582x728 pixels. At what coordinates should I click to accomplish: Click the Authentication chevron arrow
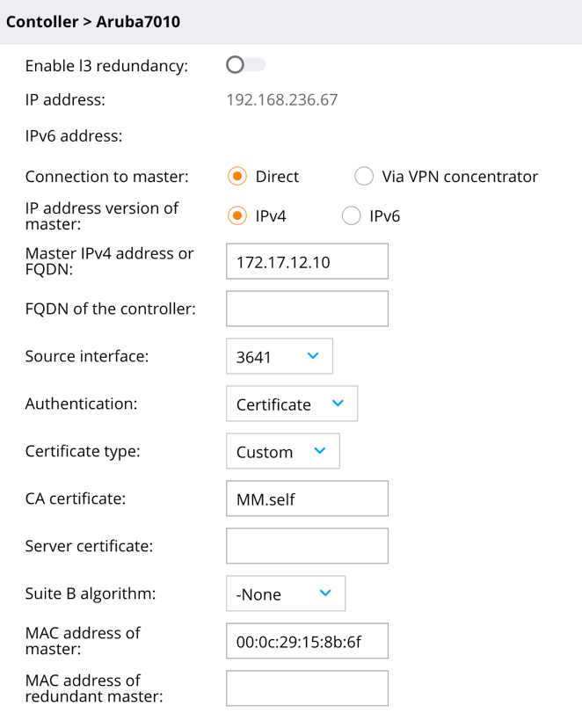click(338, 403)
